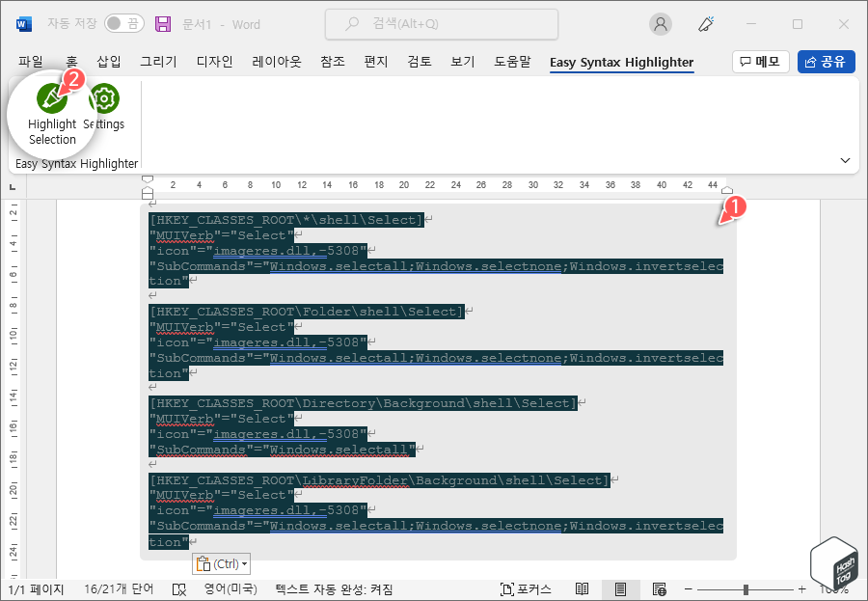This screenshot has width=868, height=601.
Task: Click the LibraryFolder\Background\shell\Select registry line
Action: [379, 480]
